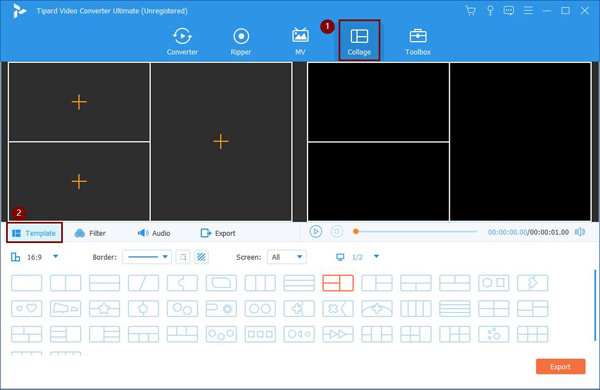This screenshot has width=600, height=390.
Task: Click the orange Export button
Action: 560,367
